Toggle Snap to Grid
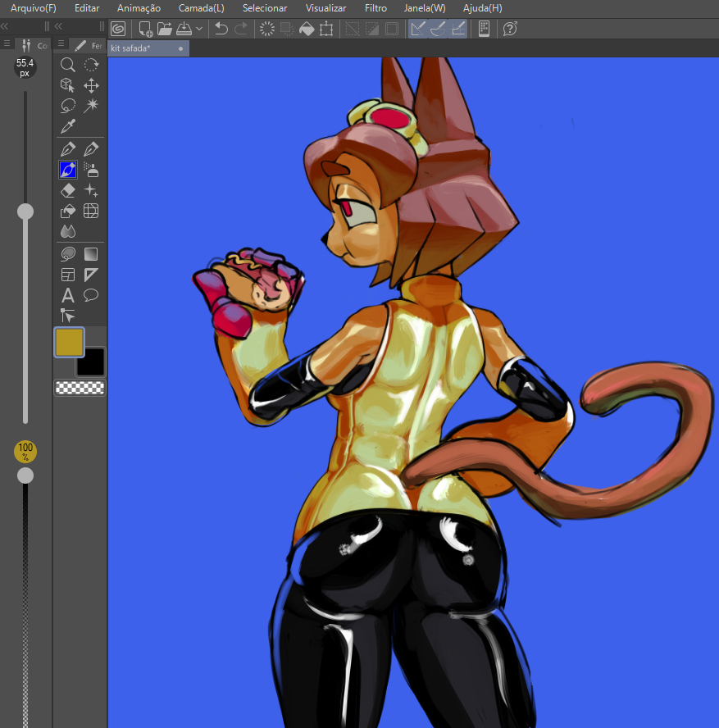 457,29
